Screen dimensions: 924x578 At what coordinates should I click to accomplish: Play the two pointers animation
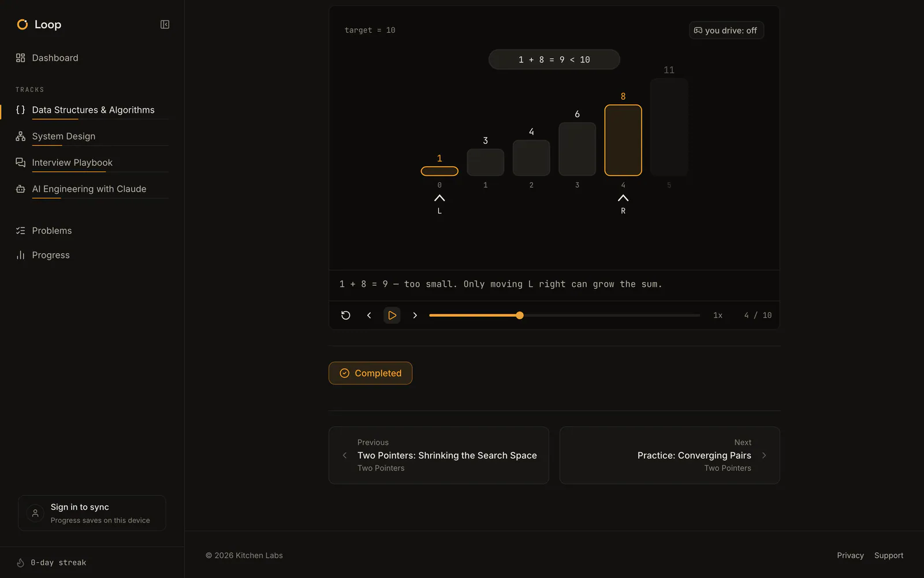[x=392, y=315]
